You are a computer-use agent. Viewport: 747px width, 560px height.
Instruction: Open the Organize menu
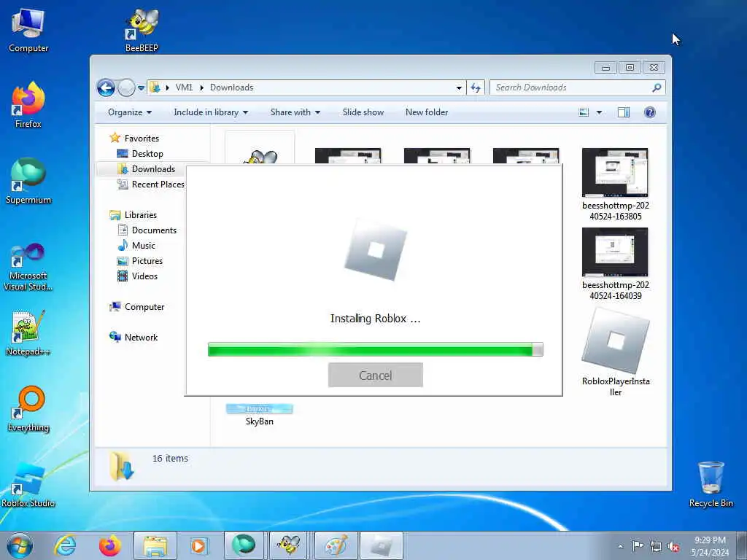pyautogui.click(x=130, y=112)
